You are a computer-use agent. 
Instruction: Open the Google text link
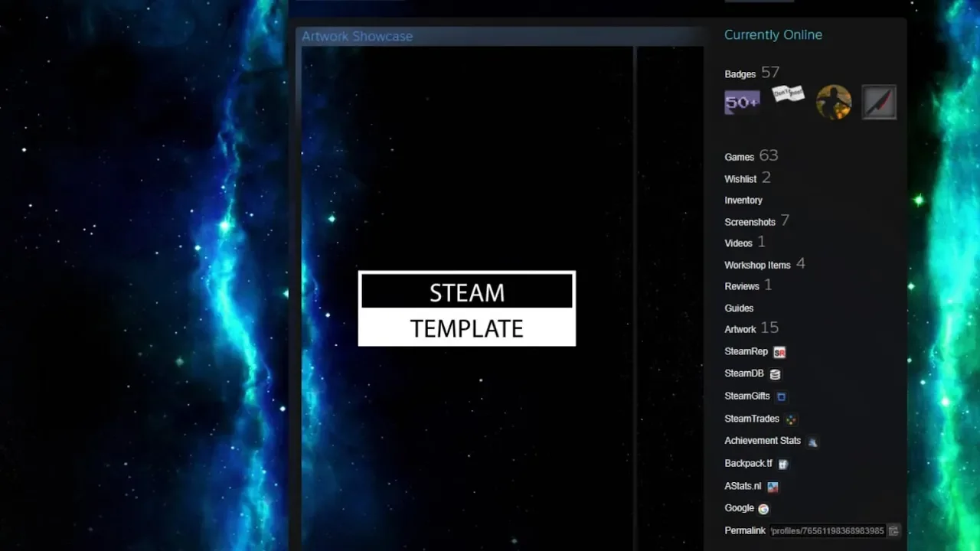pos(739,508)
